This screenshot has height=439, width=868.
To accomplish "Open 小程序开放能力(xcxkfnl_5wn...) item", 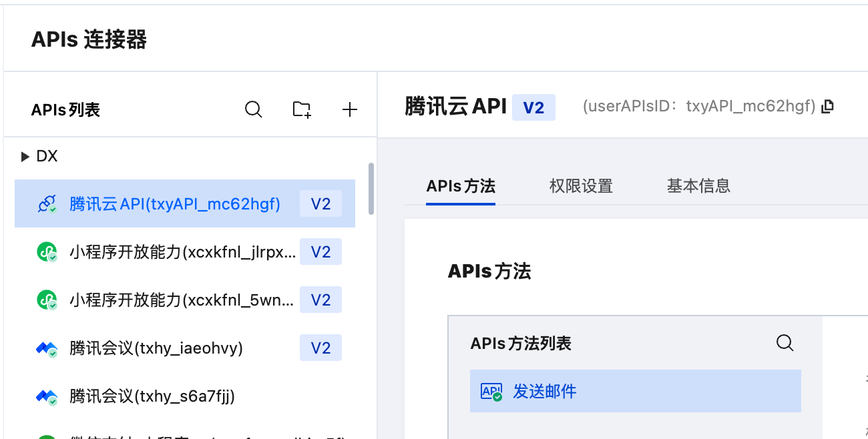I will point(182,300).
